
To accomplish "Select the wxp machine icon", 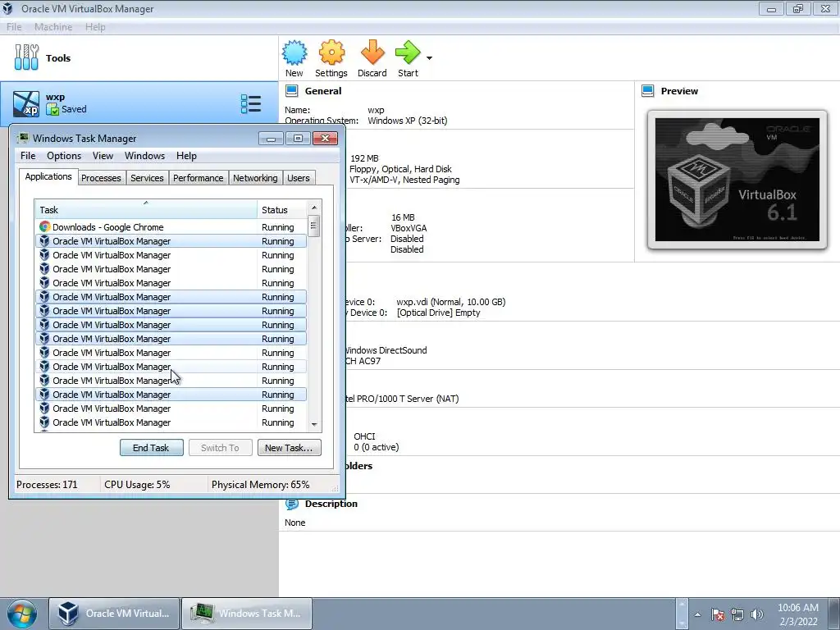I will click(x=26, y=103).
